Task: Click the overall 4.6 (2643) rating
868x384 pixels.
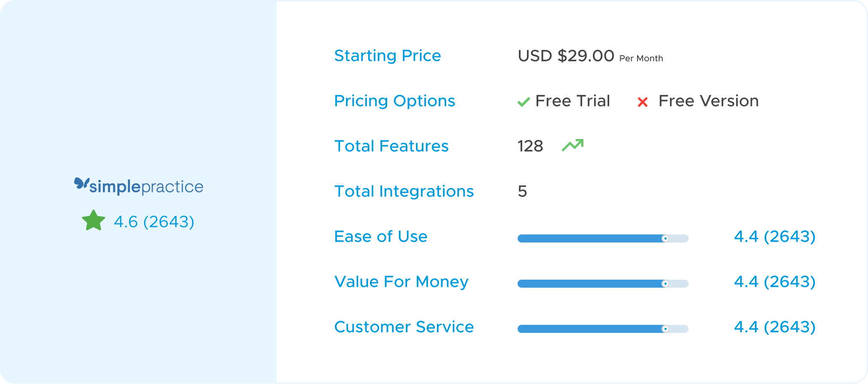Action: coord(154,222)
